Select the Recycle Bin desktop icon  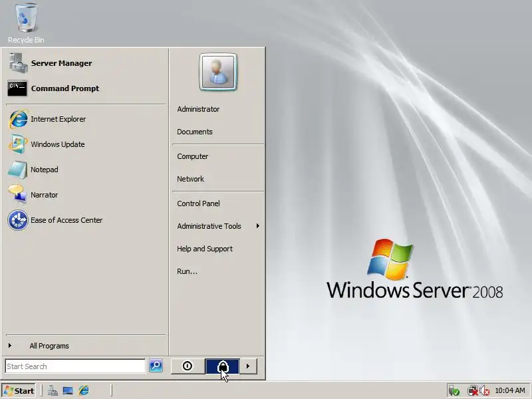coord(26,23)
